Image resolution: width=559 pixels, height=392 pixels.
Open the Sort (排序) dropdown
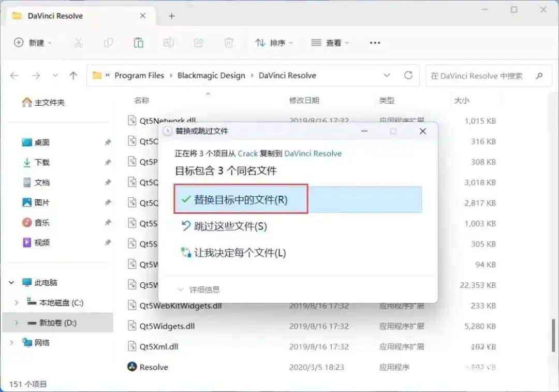[274, 43]
